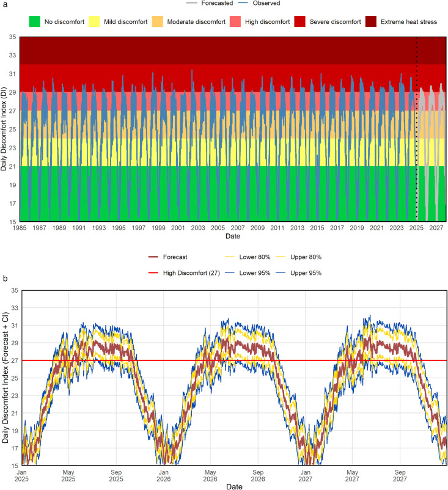Image resolution: width=448 pixels, height=490 pixels.
Task: Select the "Upper 95%" legend label
Action: 306,273
